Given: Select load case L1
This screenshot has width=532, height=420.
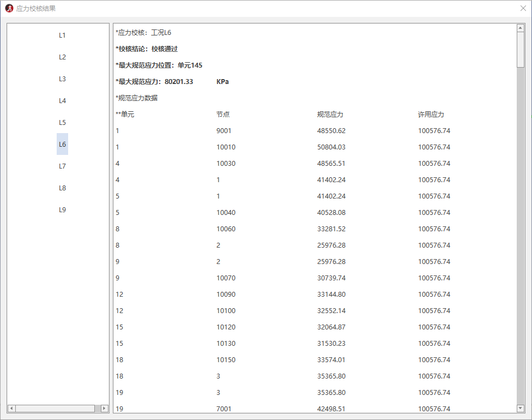Looking at the screenshot, I should coord(62,35).
